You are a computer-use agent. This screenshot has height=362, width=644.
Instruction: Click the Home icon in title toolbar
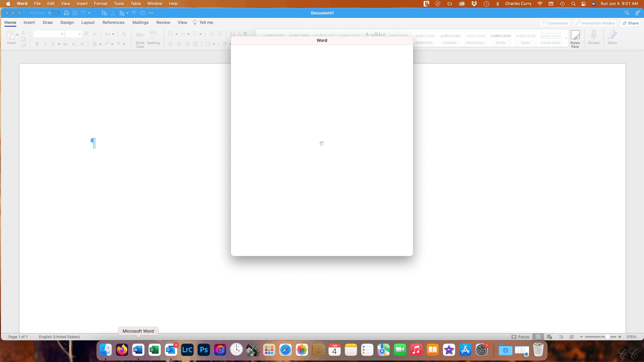click(66, 13)
